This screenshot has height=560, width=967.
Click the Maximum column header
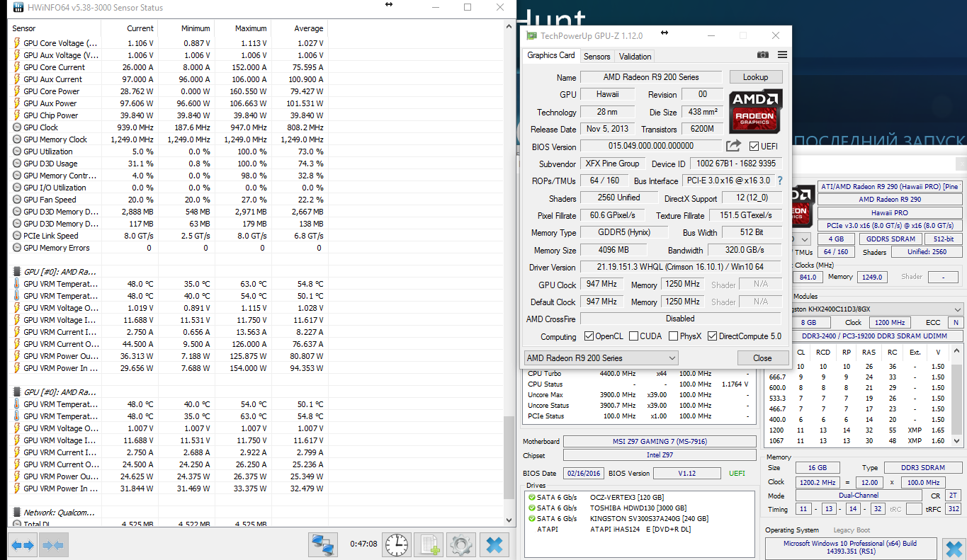click(242, 28)
